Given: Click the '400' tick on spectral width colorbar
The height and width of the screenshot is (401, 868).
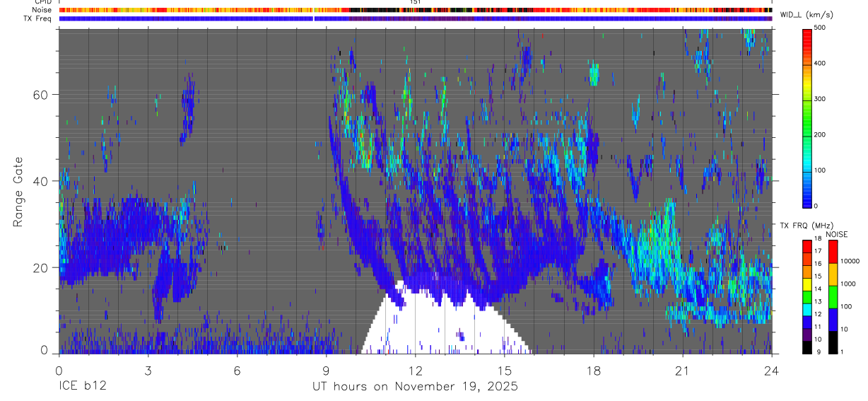Looking at the screenshot, I should [820, 64].
